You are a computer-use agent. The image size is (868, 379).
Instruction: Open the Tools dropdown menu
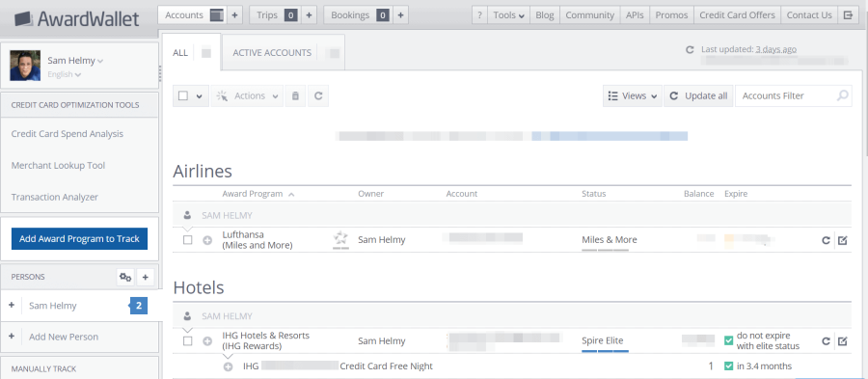(x=508, y=15)
